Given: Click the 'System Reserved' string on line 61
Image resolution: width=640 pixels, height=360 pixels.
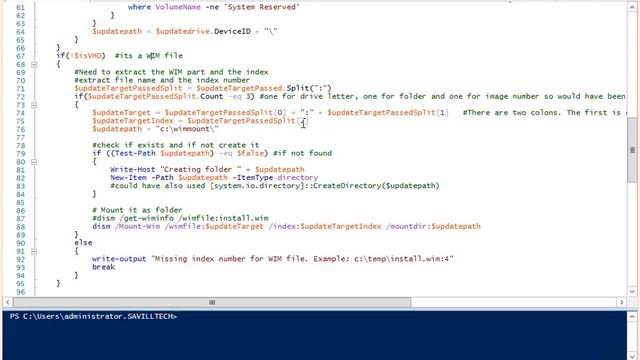Looking at the screenshot, I should coord(261,7).
